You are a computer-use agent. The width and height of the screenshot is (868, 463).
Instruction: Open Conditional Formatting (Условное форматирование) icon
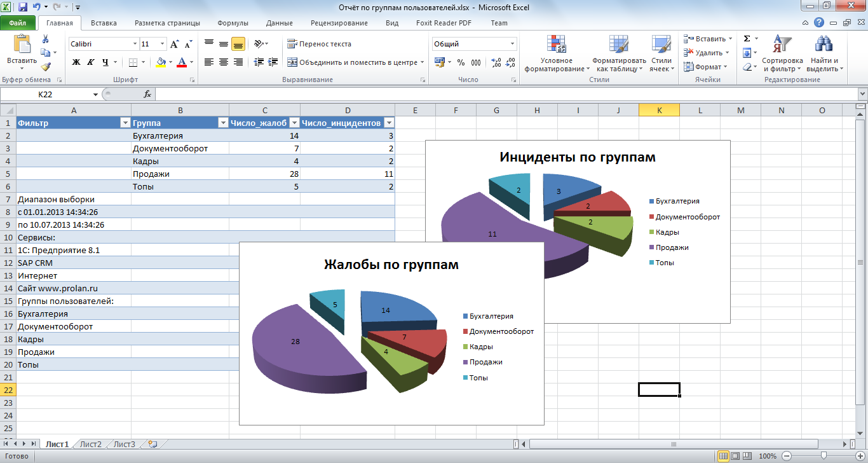[x=557, y=45]
